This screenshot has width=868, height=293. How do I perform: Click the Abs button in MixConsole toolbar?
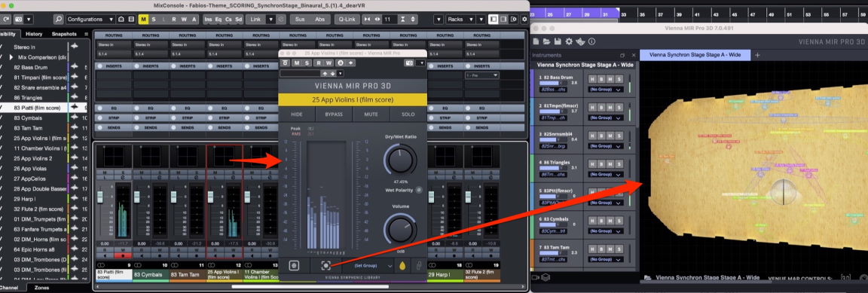coord(320,20)
